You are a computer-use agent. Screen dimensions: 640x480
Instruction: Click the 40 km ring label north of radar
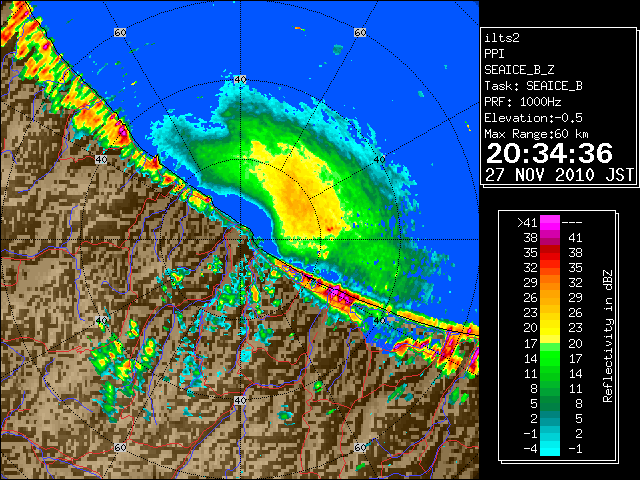(240, 80)
